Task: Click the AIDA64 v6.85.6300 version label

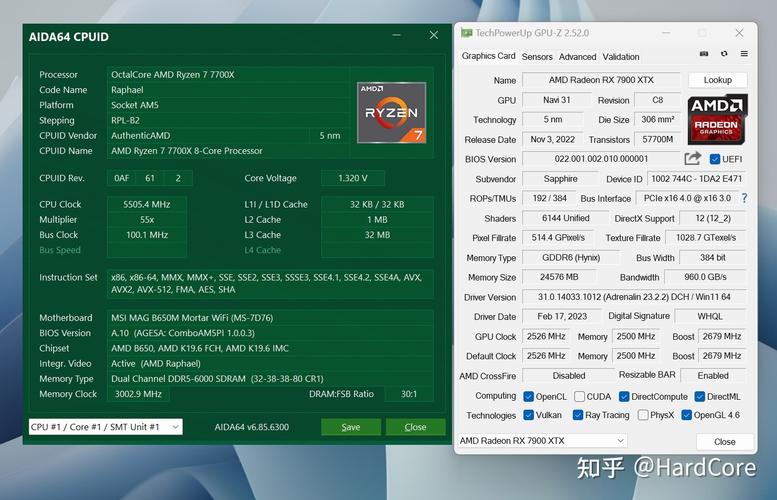Action: (251, 427)
